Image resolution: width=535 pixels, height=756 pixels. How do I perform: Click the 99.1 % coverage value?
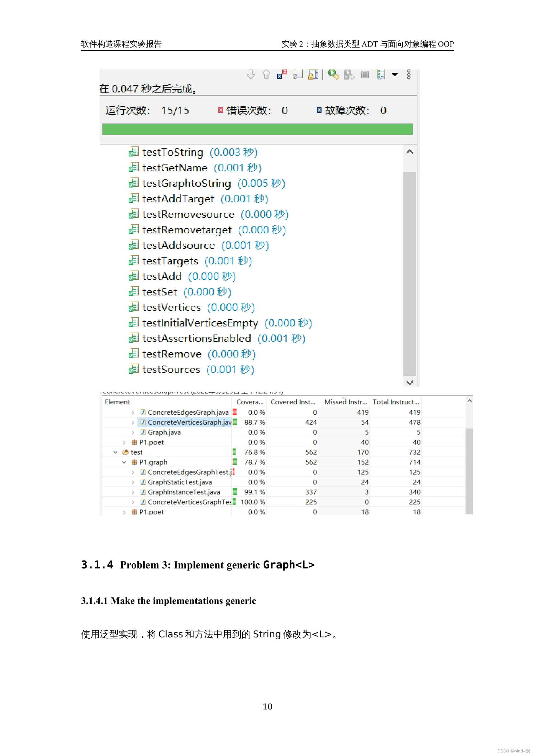click(254, 492)
